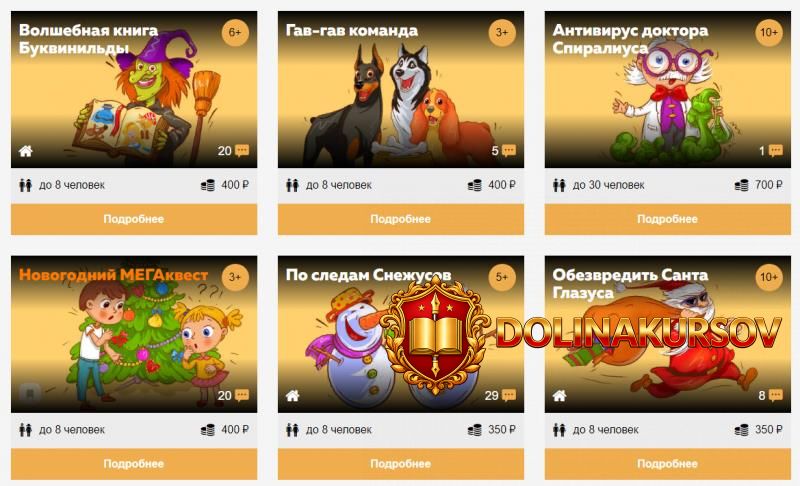Open comments icon on Антивирус доктора Спиралиуса card

(776, 150)
